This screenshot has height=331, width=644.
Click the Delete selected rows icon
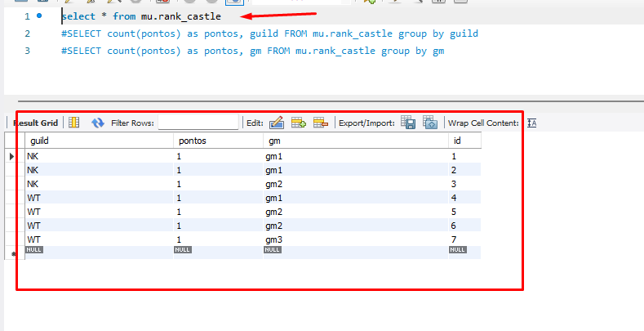click(x=320, y=123)
